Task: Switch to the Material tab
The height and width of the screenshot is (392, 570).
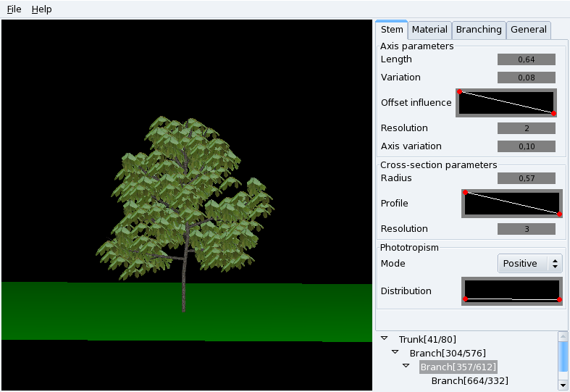Action: (x=429, y=30)
